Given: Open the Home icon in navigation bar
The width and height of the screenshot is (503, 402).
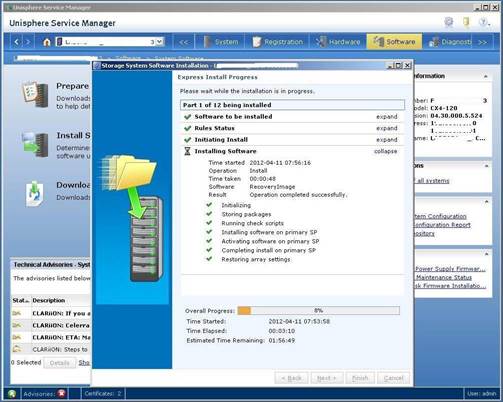Looking at the screenshot, I should point(47,42).
